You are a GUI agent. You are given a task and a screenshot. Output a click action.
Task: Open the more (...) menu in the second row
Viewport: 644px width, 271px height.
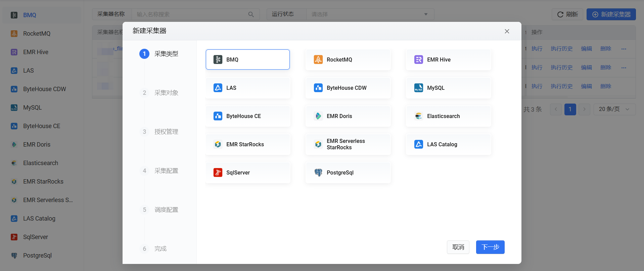(x=624, y=68)
